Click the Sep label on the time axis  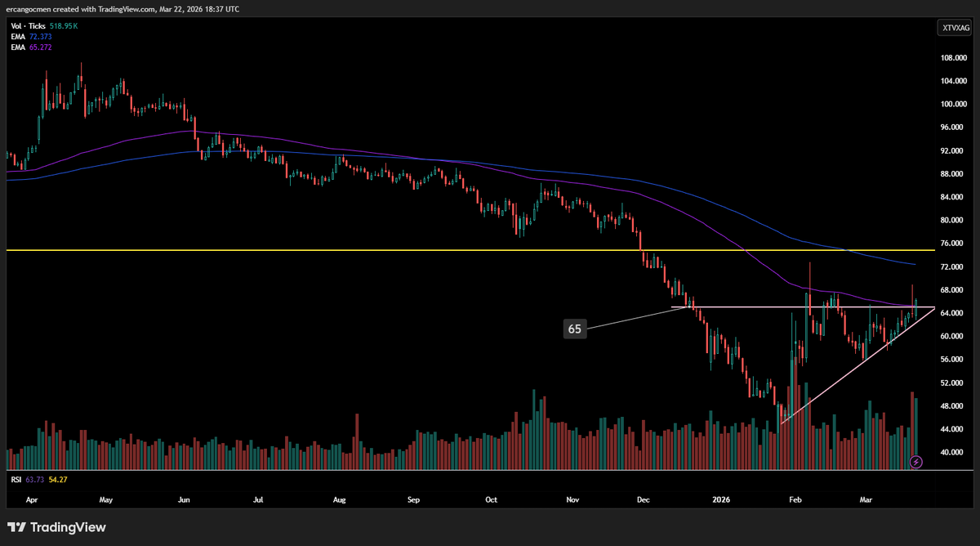(x=413, y=498)
